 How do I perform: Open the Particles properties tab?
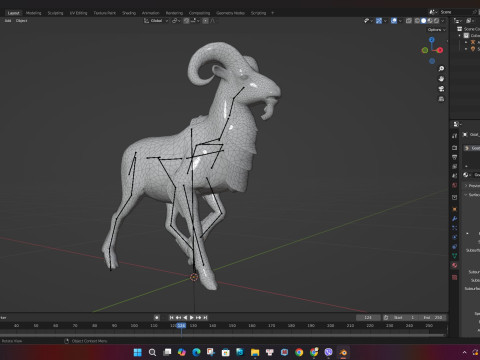point(455,228)
